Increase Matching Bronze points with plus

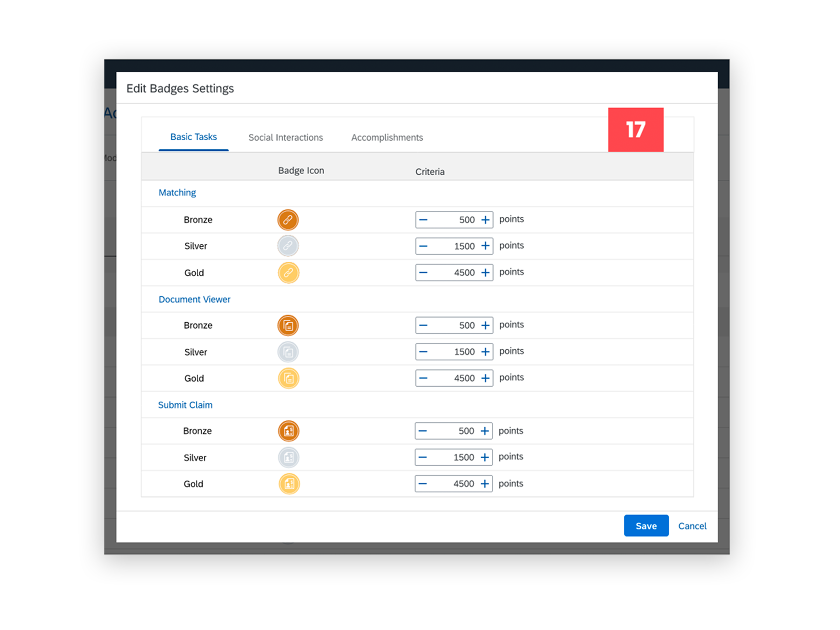tap(485, 220)
